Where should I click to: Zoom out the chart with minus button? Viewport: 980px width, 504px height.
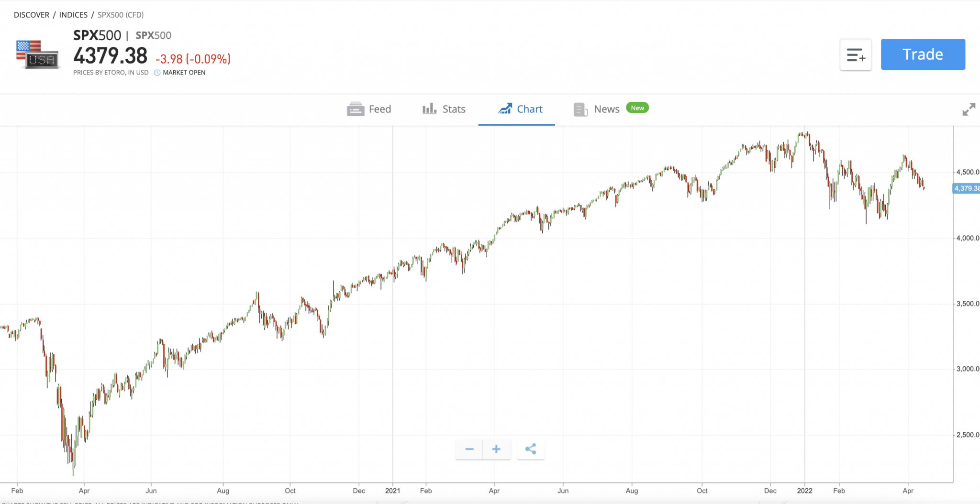[x=469, y=449]
